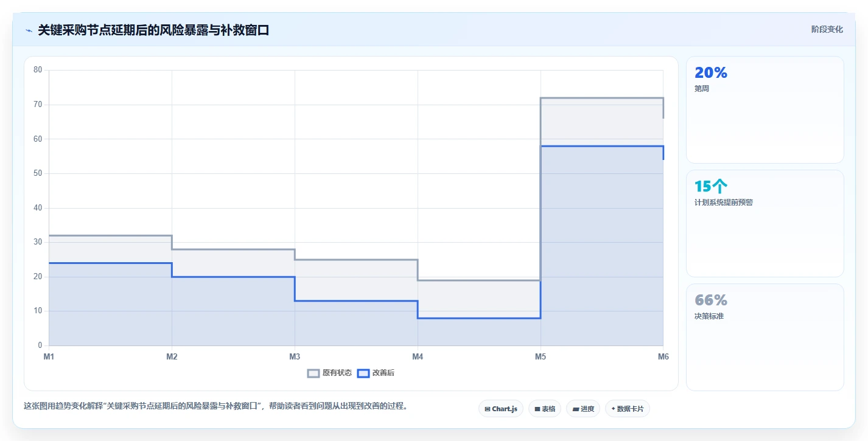Click the M6 axis label
Image resolution: width=868 pixels, height=441 pixels.
click(x=663, y=356)
